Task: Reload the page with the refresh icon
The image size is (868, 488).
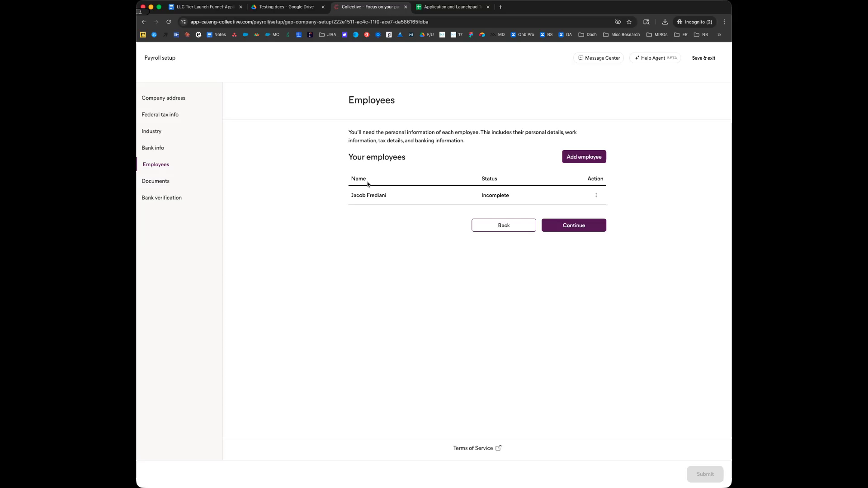Action: [169, 22]
